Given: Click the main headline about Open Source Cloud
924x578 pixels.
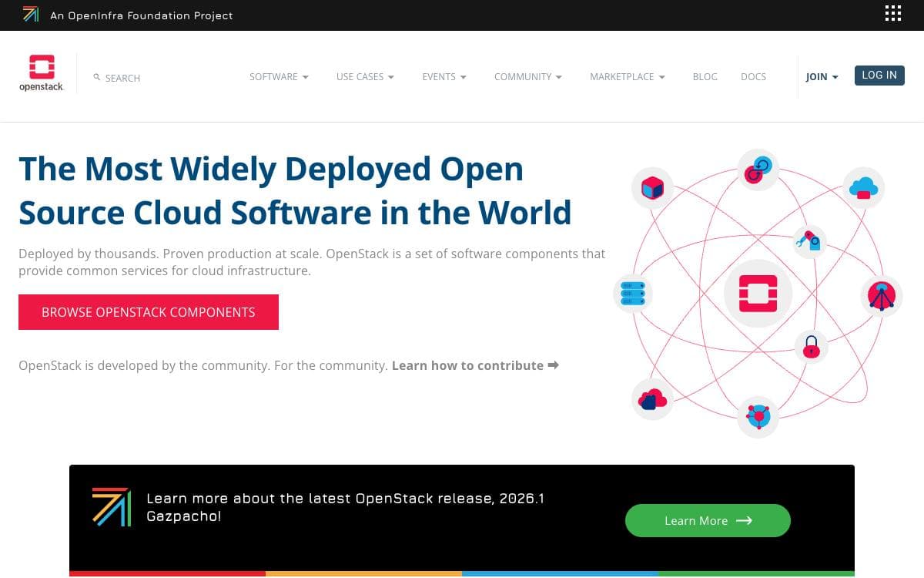Looking at the screenshot, I should click(295, 190).
